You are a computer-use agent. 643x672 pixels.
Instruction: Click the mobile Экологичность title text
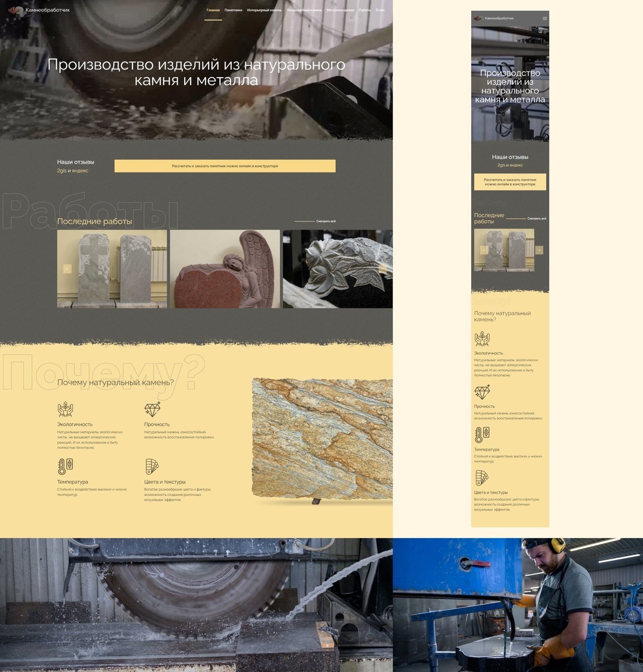488,353
